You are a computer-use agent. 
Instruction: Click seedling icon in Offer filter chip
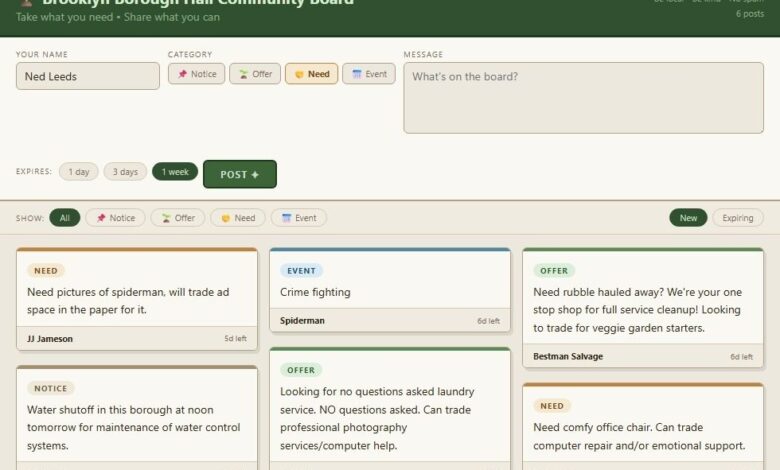pos(166,218)
